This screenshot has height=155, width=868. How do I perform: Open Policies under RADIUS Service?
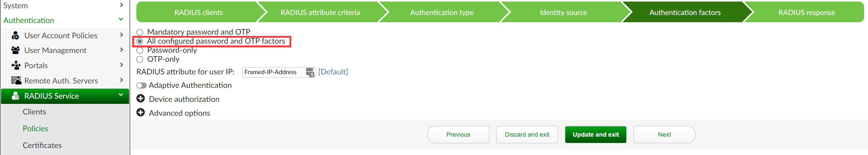(x=35, y=128)
